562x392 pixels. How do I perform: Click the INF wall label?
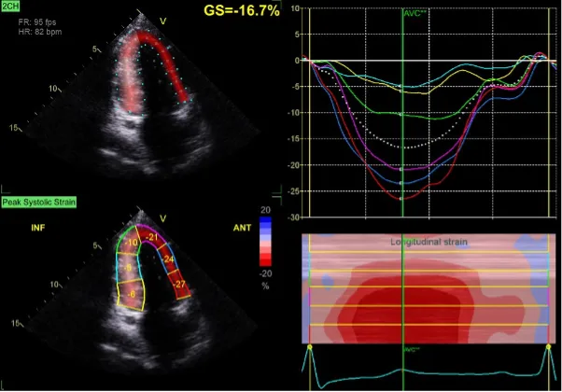point(38,228)
